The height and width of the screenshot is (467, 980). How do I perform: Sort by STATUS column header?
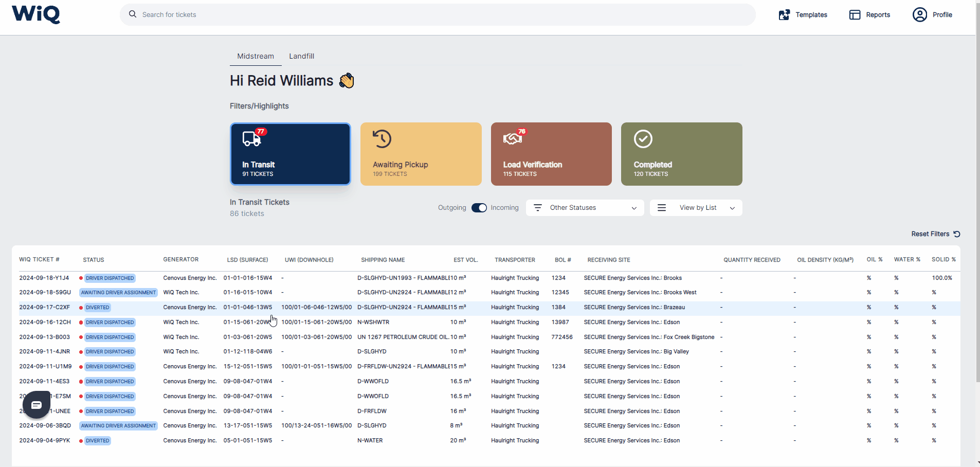[x=94, y=260]
